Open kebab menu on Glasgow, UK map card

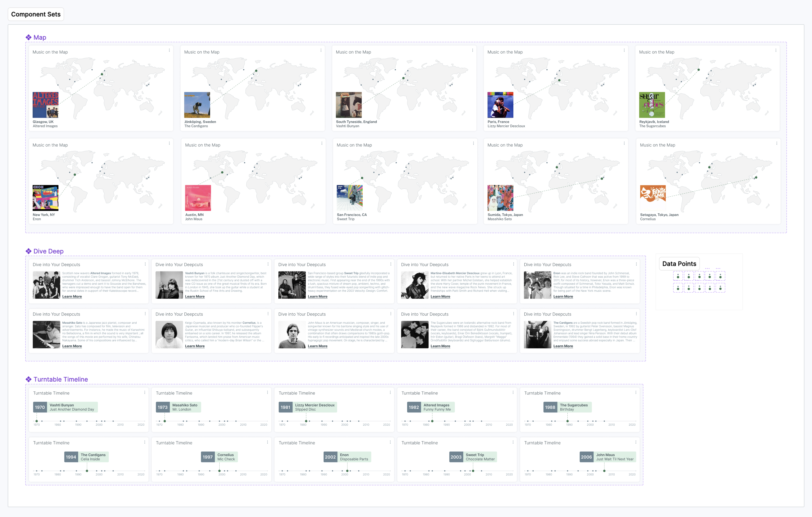[169, 51]
